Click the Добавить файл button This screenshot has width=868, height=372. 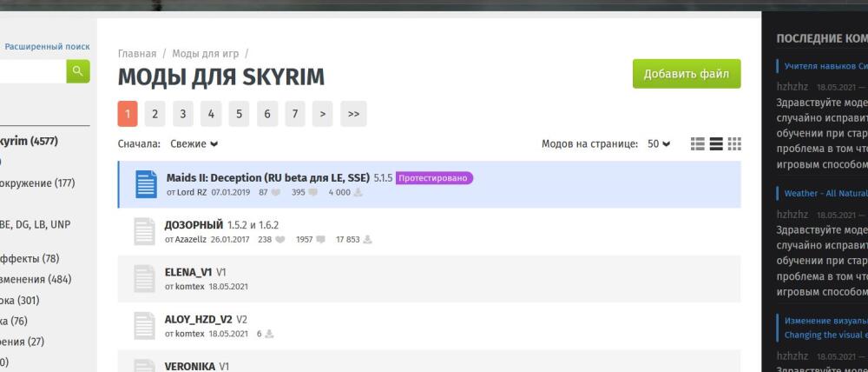[x=687, y=74]
